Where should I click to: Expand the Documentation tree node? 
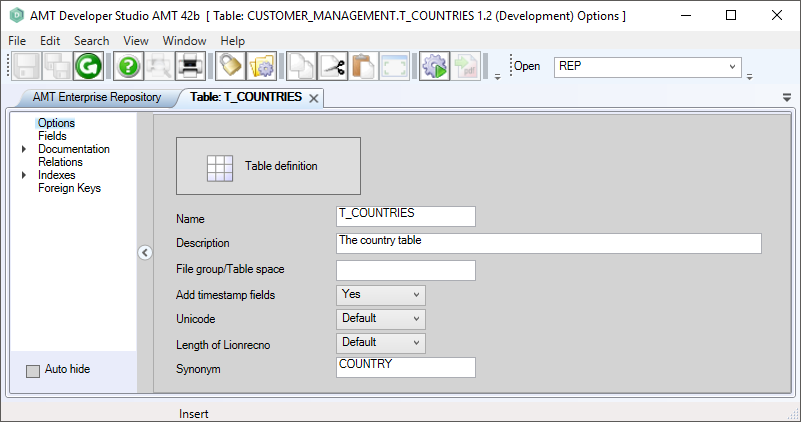click(23, 149)
